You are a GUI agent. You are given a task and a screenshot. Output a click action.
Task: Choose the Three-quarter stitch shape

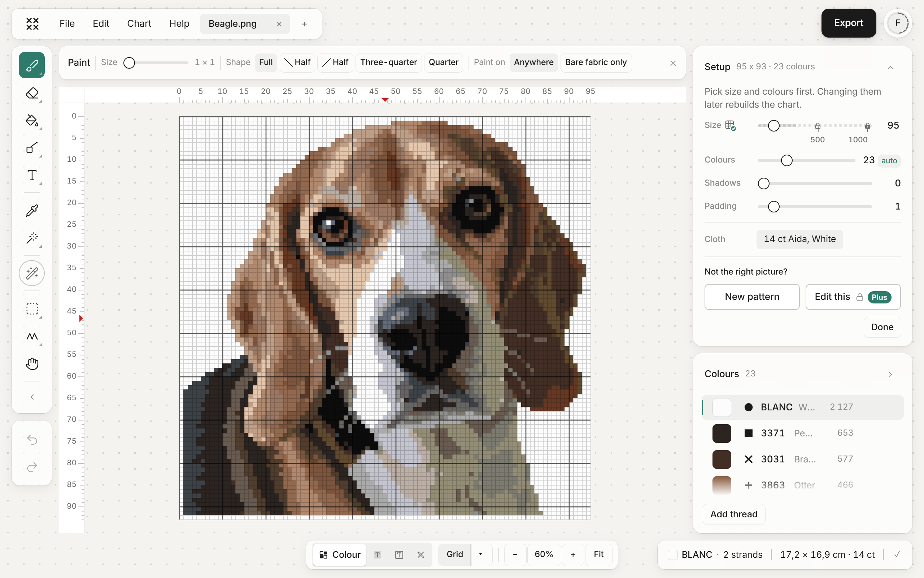pyautogui.click(x=388, y=62)
